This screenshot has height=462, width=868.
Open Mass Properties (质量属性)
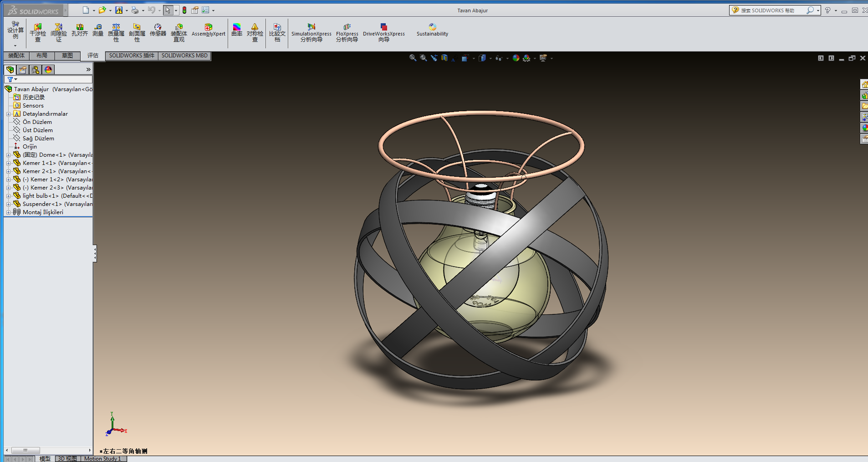coord(116,33)
